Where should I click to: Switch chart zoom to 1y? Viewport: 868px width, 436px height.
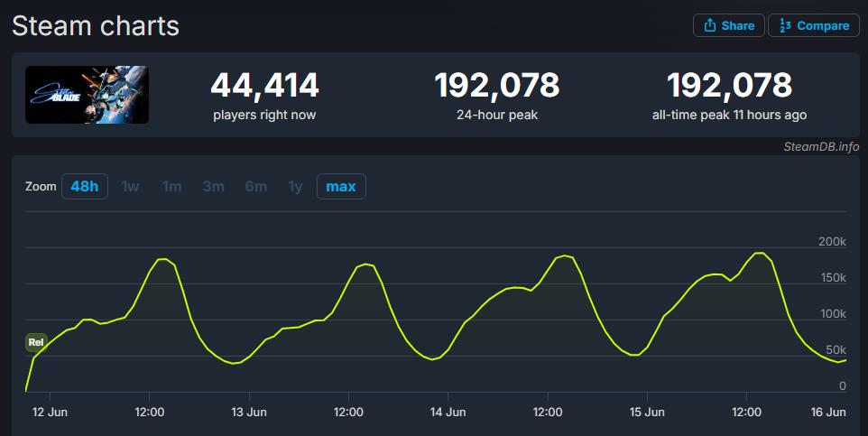(x=295, y=187)
